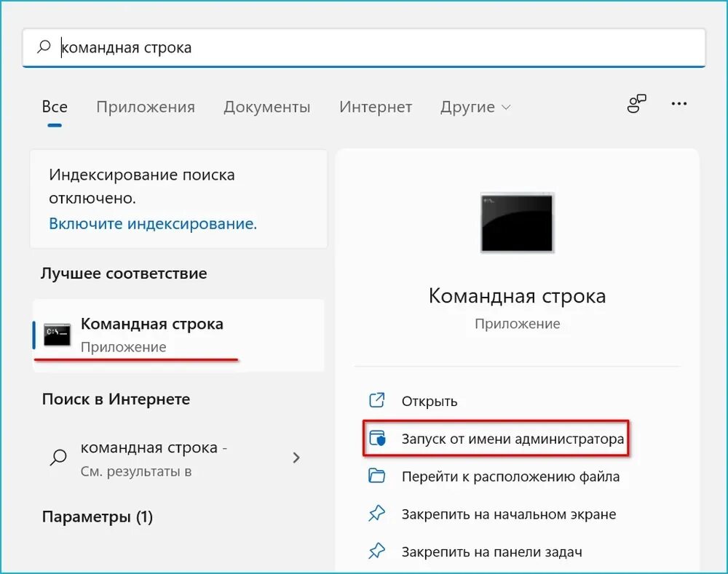Open the feedback chat icon
Viewport: 728px width, 574px height.
click(636, 103)
